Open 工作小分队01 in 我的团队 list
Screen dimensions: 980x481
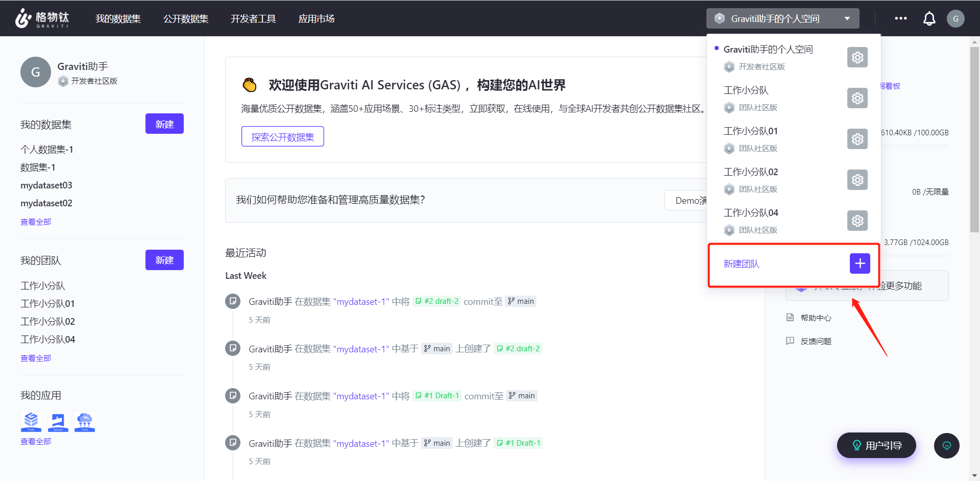pyautogui.click(x=47, y=304)
